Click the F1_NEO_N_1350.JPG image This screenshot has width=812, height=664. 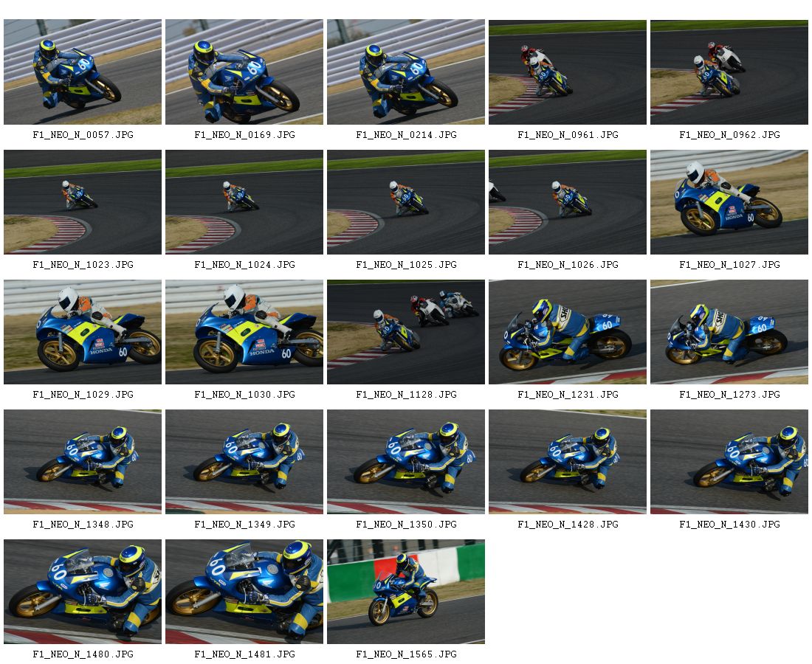pyautogui.click(x=406, y=462)
